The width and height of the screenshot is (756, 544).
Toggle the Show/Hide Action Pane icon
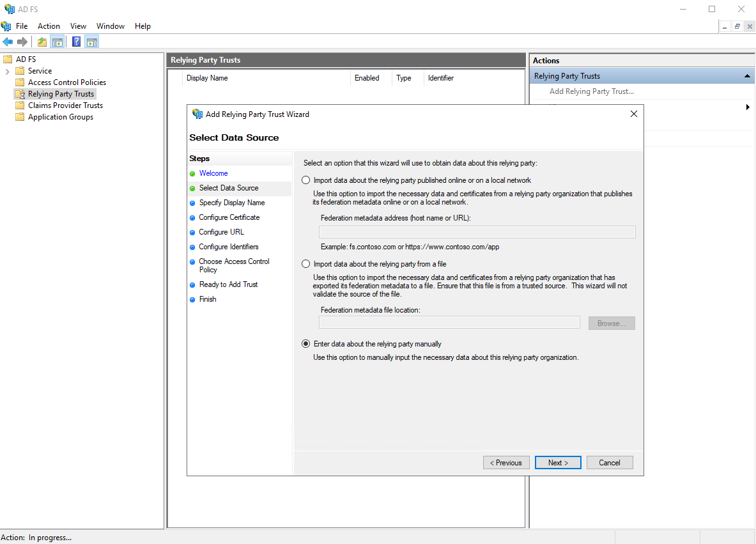pos(91,42)
